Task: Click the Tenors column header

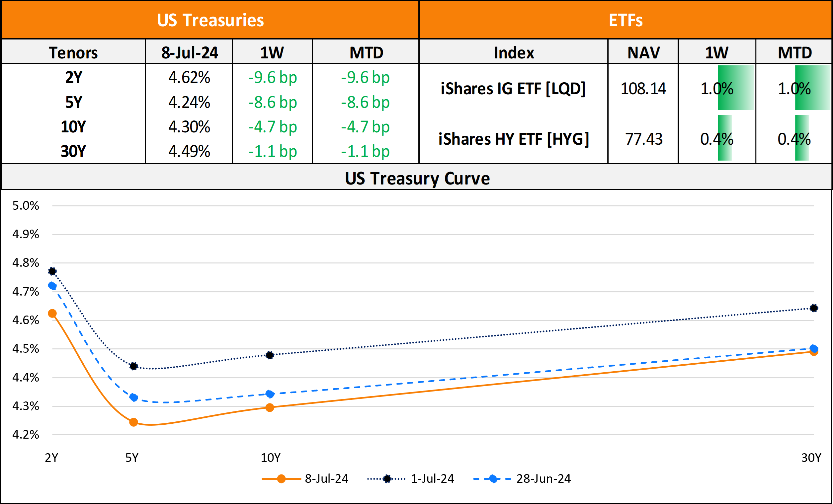Action: coord(73,53)
